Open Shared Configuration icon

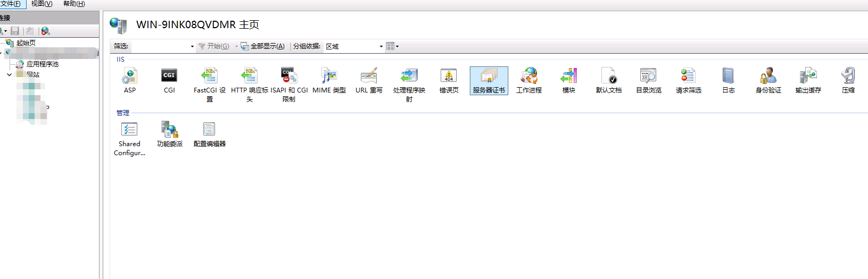point(129,139)
